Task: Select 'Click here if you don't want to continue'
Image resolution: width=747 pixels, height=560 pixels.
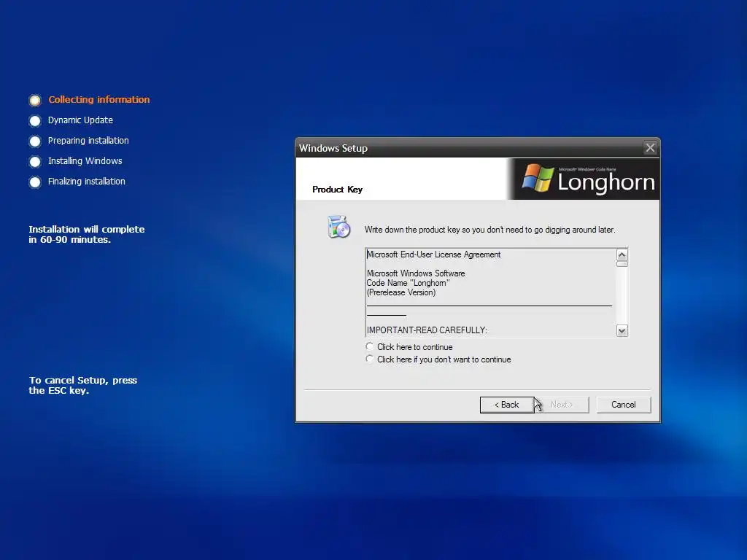Action: [370, 359]
